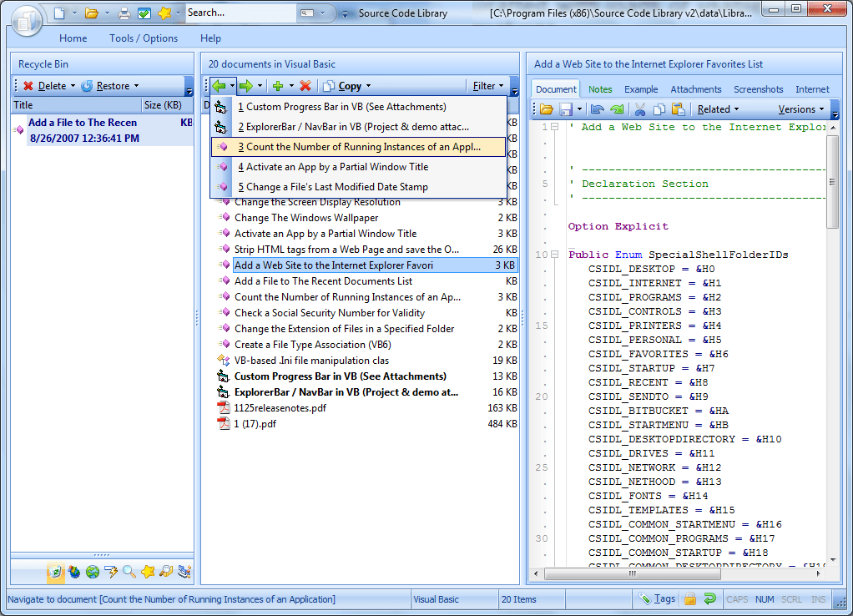Image resolution: width=853 pixels, height=616 pixels.
Task: Open the Versions dropdown
Action: click(799, 109)
